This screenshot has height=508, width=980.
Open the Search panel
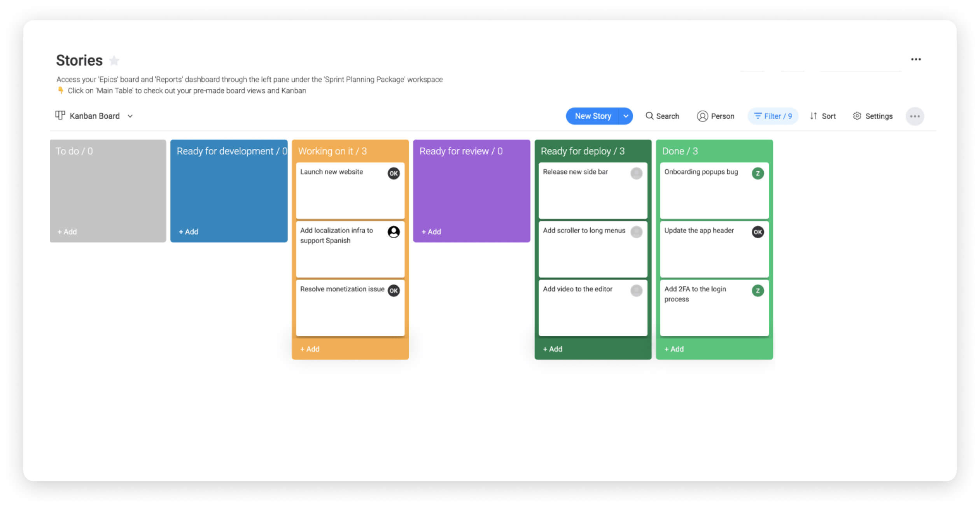click(x=661, y=116)
